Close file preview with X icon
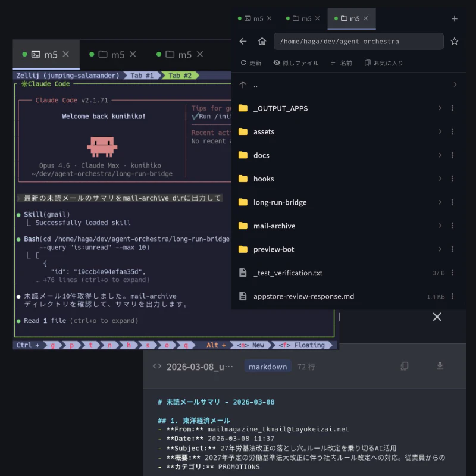Viewport: 476px width, 476px height. [437, 317]
